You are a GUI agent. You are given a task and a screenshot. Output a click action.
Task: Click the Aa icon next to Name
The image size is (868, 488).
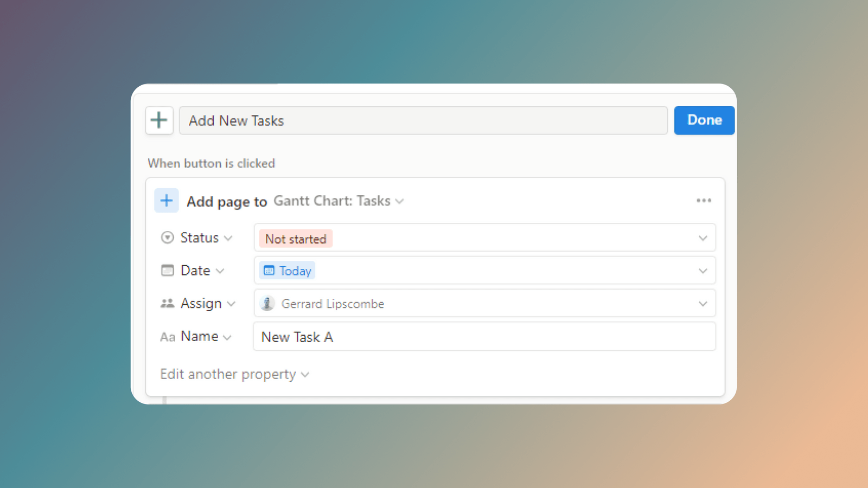tap(167, 337)
